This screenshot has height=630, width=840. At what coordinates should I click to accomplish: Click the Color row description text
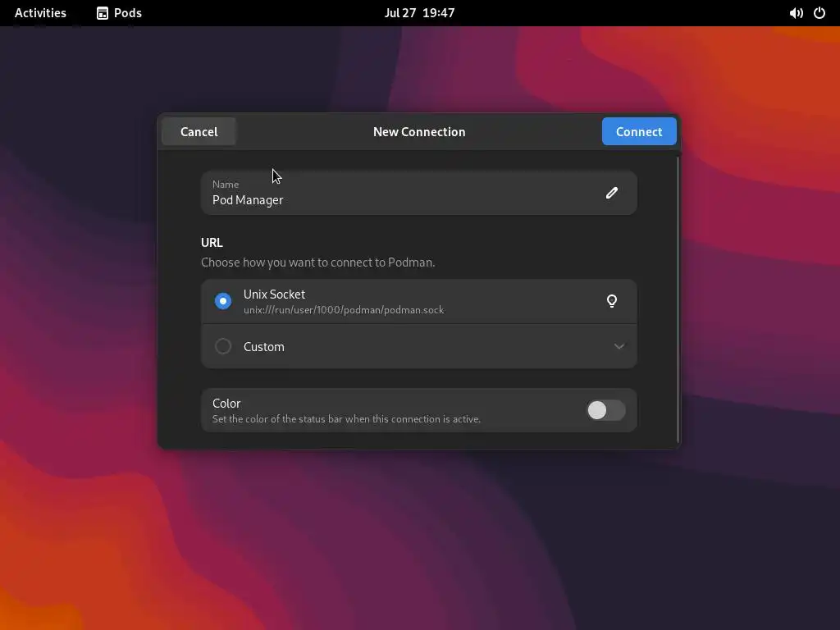pyautogui.click(x=346, y=419)
